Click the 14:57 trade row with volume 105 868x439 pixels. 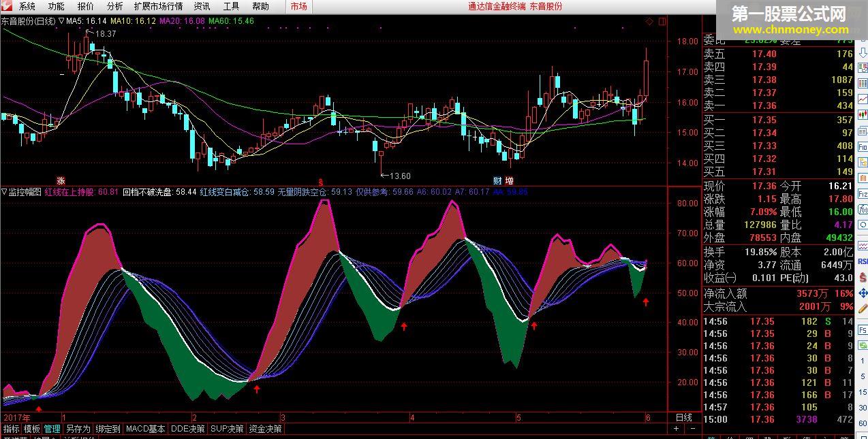tap(778, 408)
